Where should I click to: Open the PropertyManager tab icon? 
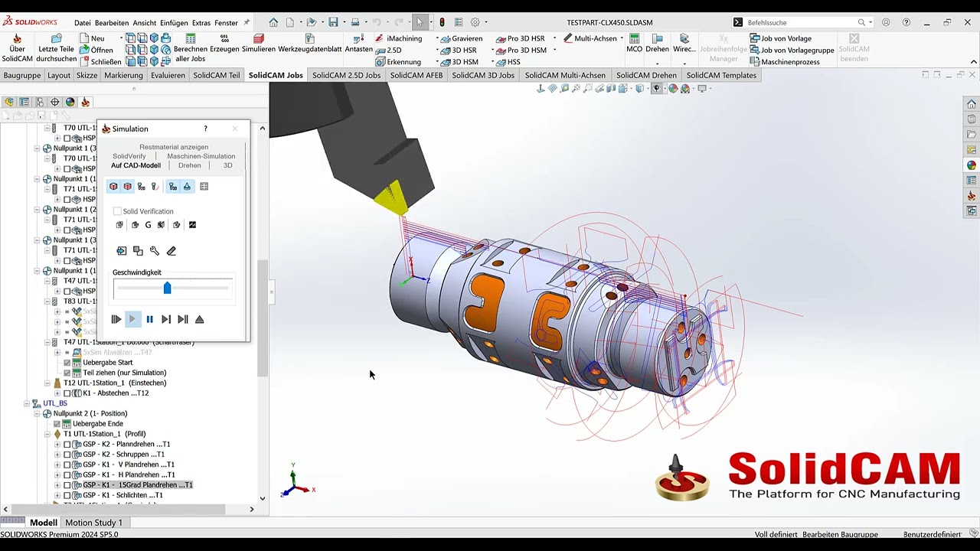tap(24, 102)
